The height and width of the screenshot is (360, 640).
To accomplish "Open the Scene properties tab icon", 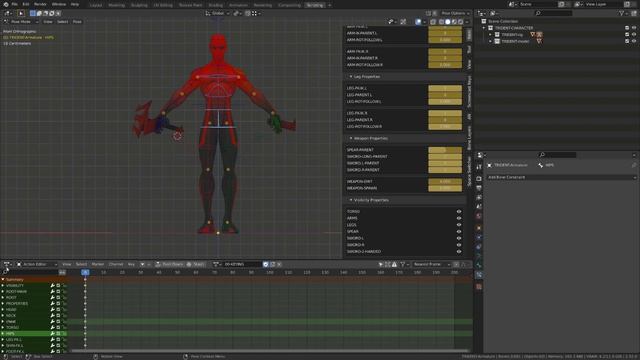I will coord(479,207).
